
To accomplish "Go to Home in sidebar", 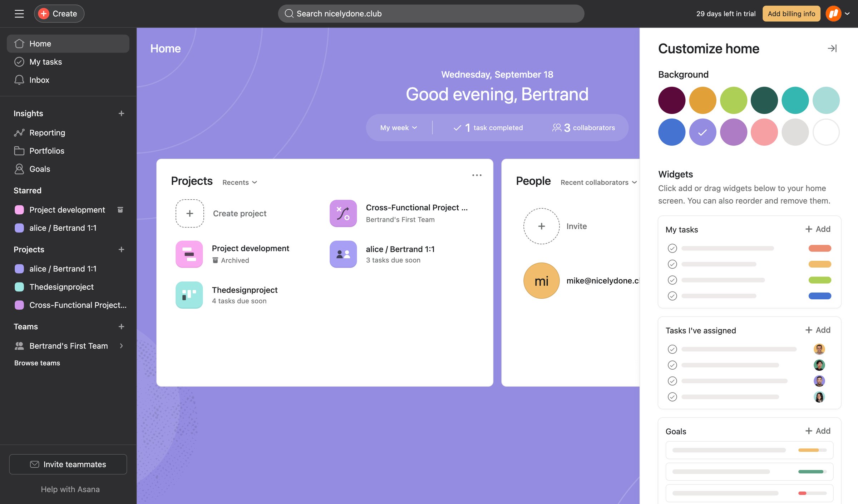I will (x=68, y=44).
